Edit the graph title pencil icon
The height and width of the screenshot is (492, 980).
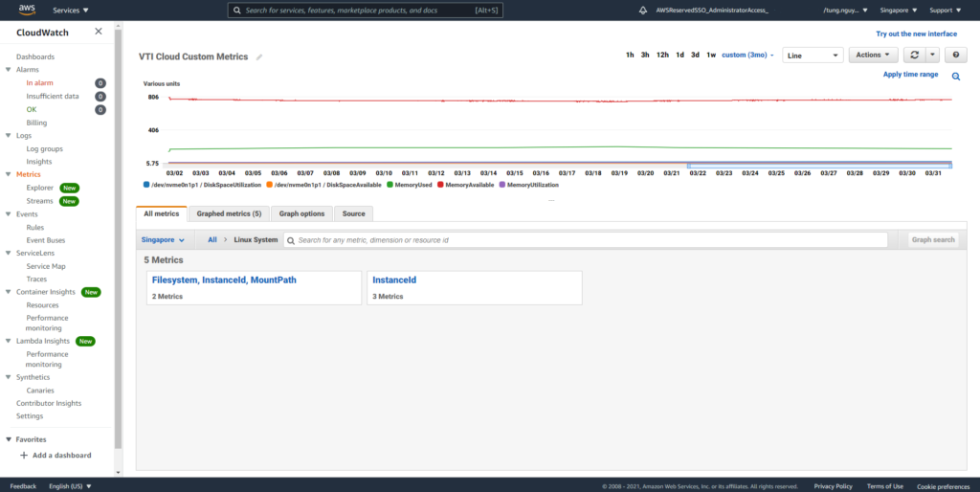pos(258,56)
